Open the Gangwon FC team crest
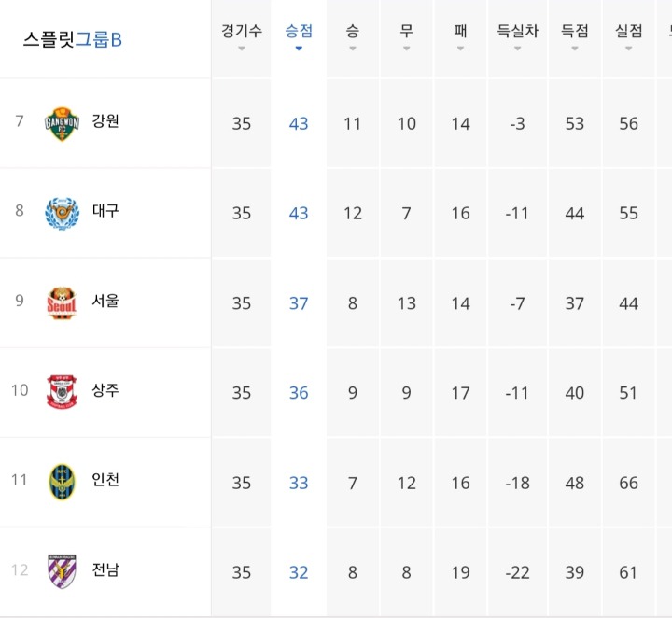 click(x=63, y=124)
